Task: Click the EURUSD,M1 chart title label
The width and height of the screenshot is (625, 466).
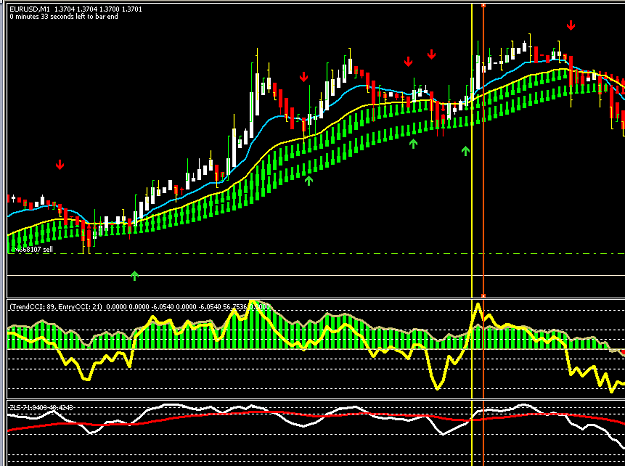Action: [x=28, y=9]
